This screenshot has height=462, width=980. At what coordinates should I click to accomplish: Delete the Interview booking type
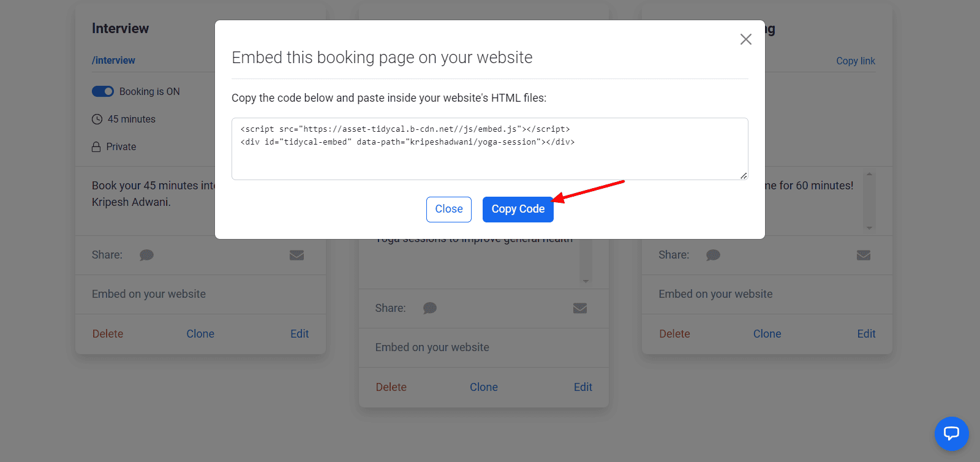click(x=108, y=334)
